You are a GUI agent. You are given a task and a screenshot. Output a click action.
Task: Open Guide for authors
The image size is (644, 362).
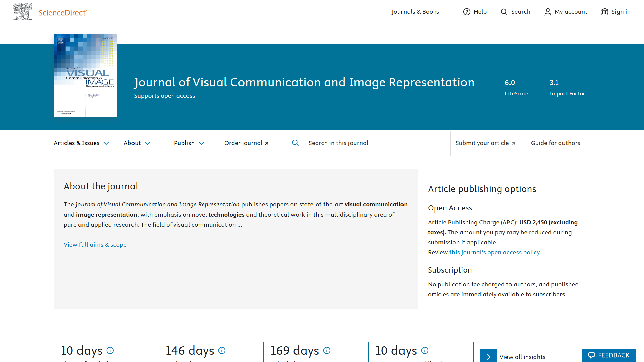pos(555,143)
